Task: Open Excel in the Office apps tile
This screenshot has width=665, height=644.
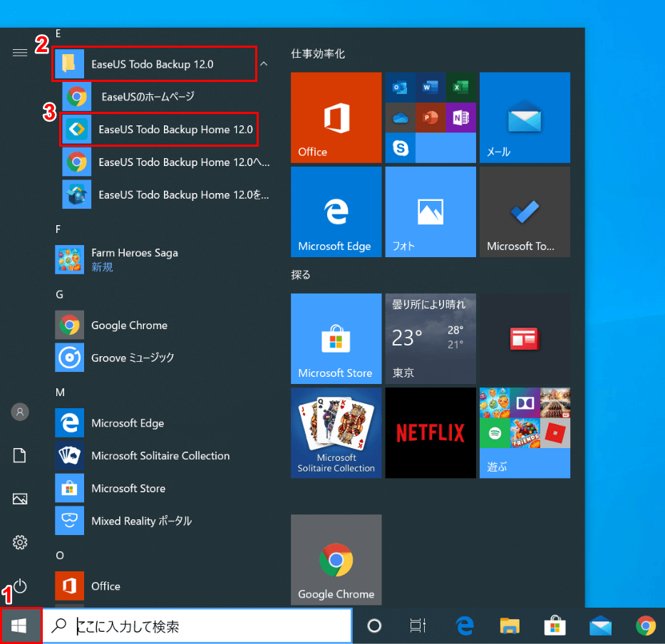Action: point(460,88)
